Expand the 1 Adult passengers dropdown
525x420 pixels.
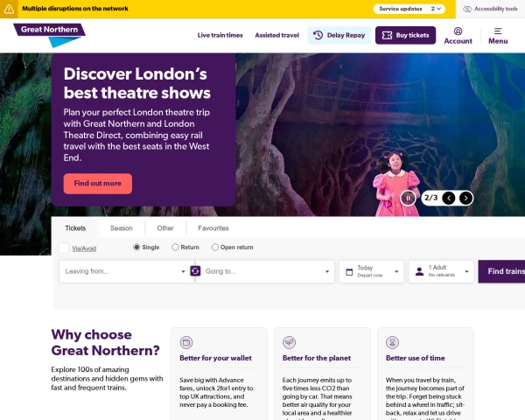click(441, 271)
